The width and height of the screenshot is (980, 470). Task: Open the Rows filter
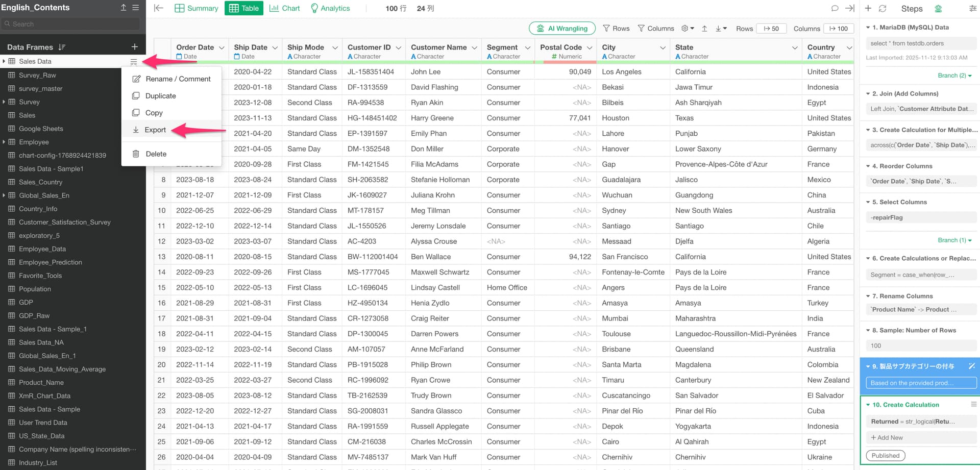click(616, 29)
